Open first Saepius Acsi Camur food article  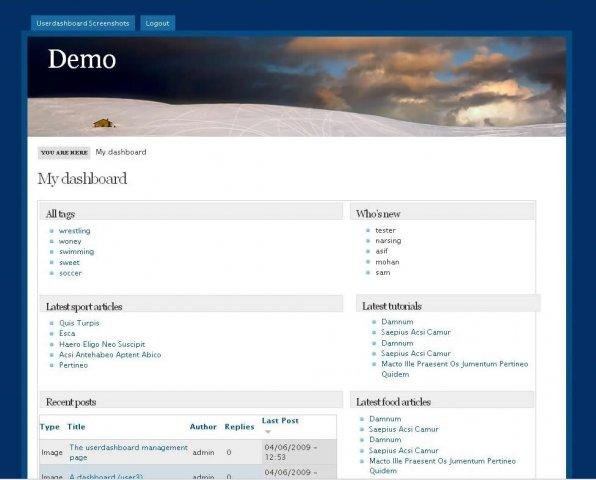click(404, 429)
